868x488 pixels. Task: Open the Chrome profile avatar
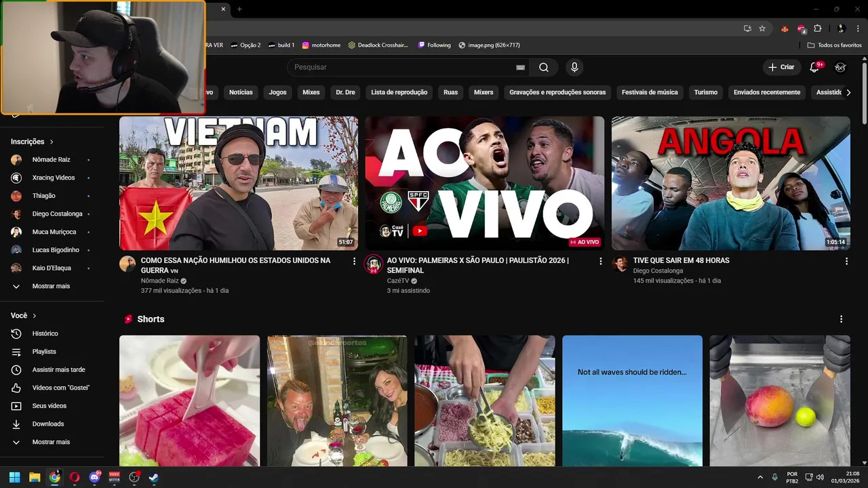(x=841, y=28)
